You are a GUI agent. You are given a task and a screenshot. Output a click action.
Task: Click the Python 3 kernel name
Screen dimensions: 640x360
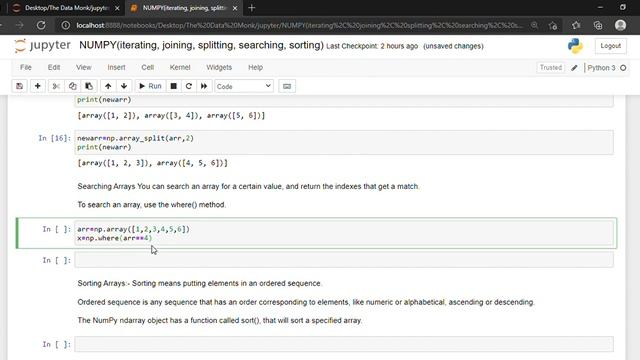coord(601,68)
